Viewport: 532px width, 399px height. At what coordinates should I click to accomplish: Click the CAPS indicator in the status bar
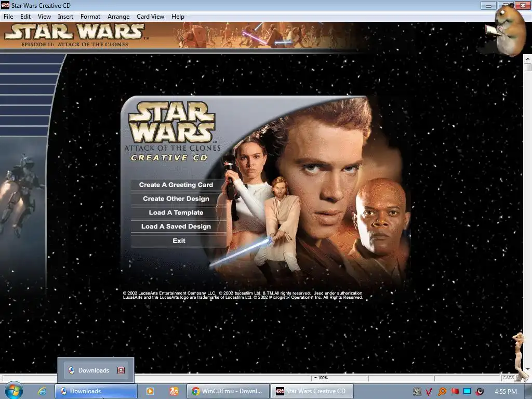coord(508,378)
